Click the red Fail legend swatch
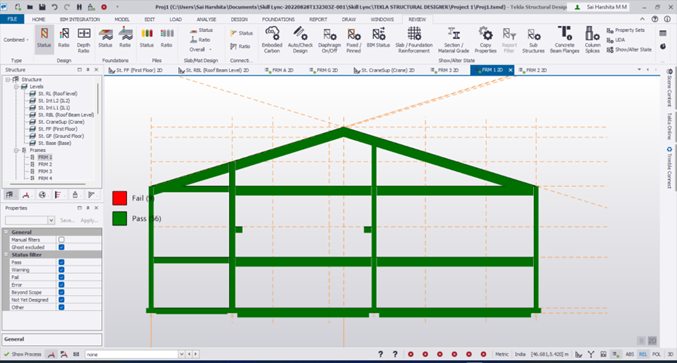The image size is (677, 363). pyautogui.click(x=120, y=198)
